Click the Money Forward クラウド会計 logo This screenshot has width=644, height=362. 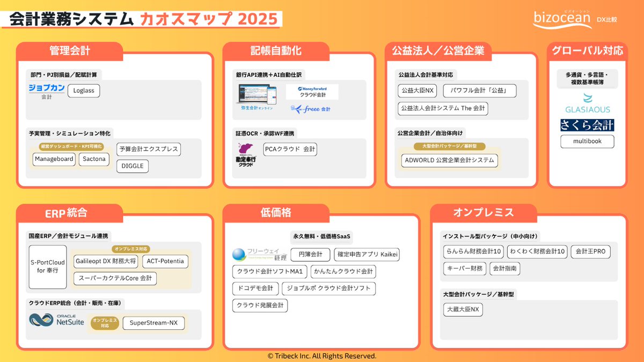[312, 92]
